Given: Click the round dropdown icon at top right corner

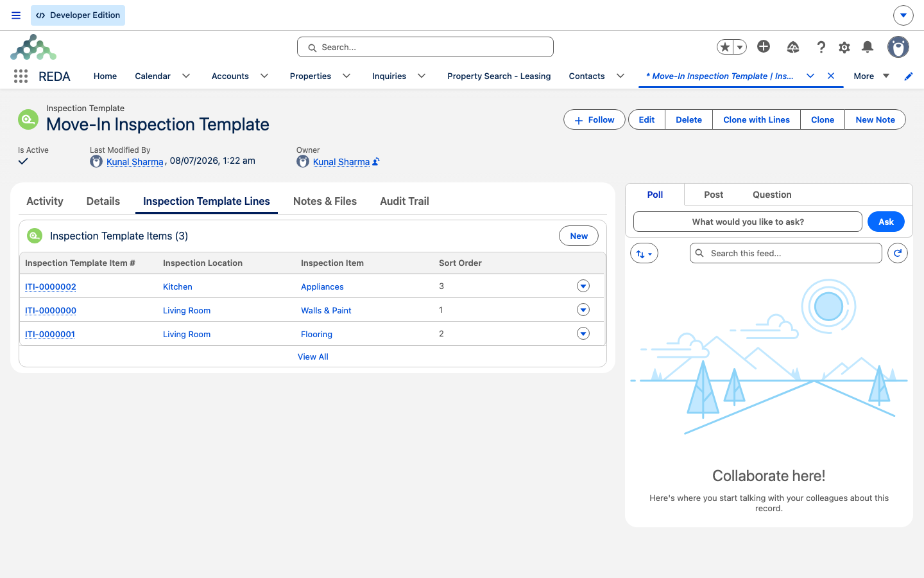Looking at the screenshot, I should tap(903, 15).
